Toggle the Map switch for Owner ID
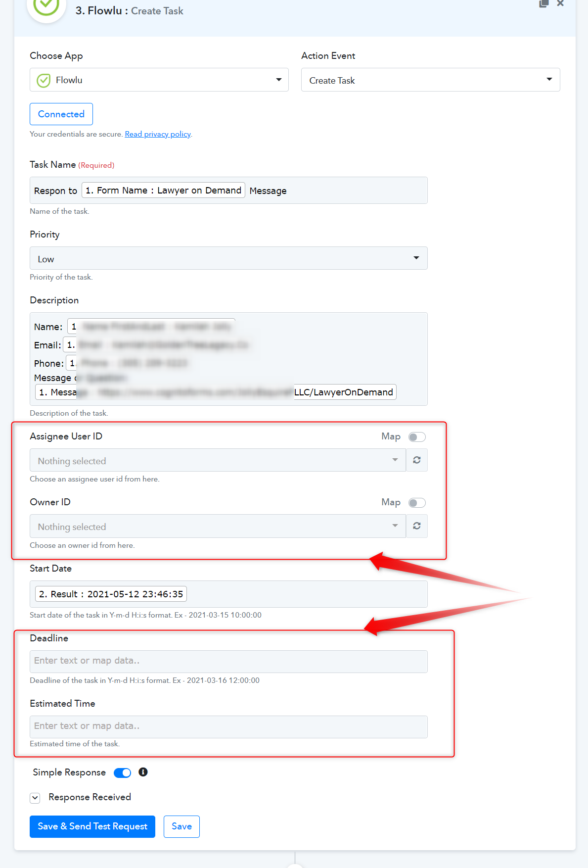This screenshot has width=588, height=868. [x=417, y=503]
